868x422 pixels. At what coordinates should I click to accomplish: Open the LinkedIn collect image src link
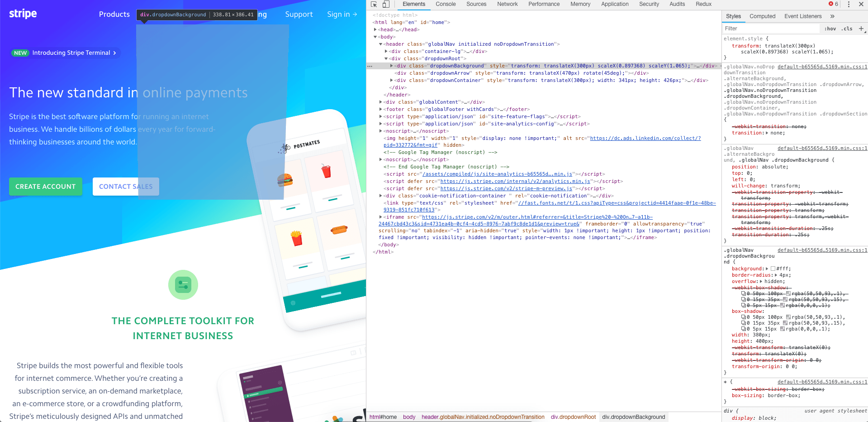coord(645,139)
